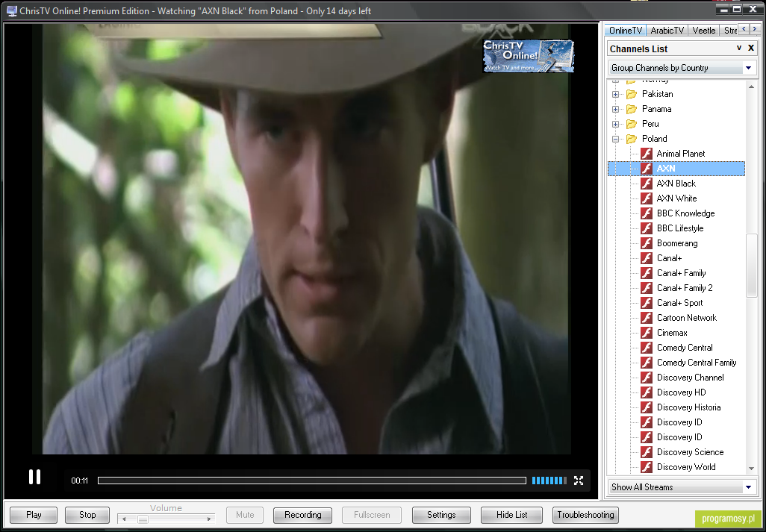Viewport: 766px width, 532px height.
Task: Stop playback with the Stop button
Action: (x=87, y=515)
